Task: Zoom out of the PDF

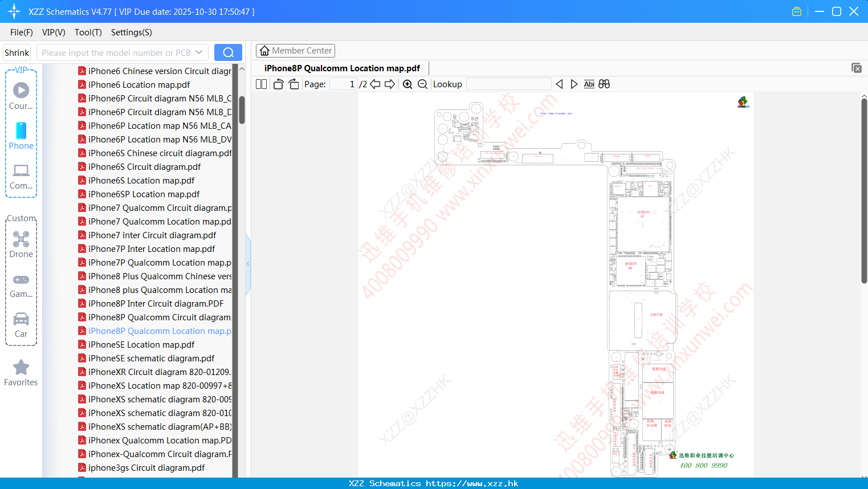Action: 422,84
